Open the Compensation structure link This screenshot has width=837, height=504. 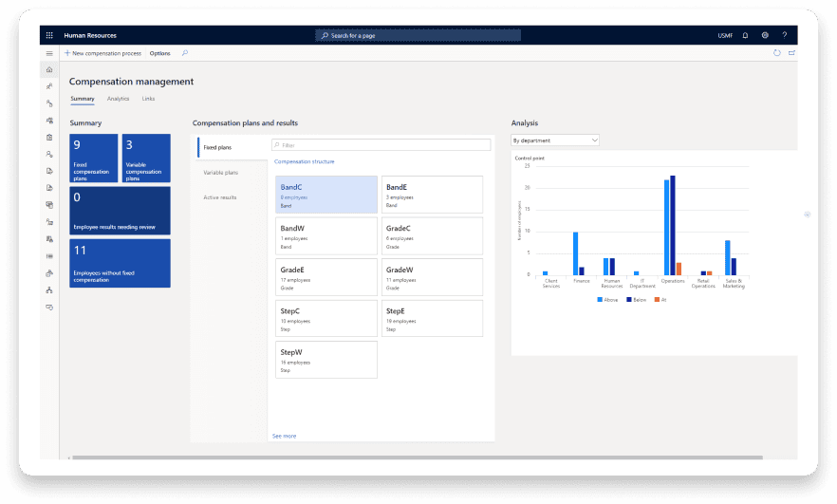(x=304, y=162)
